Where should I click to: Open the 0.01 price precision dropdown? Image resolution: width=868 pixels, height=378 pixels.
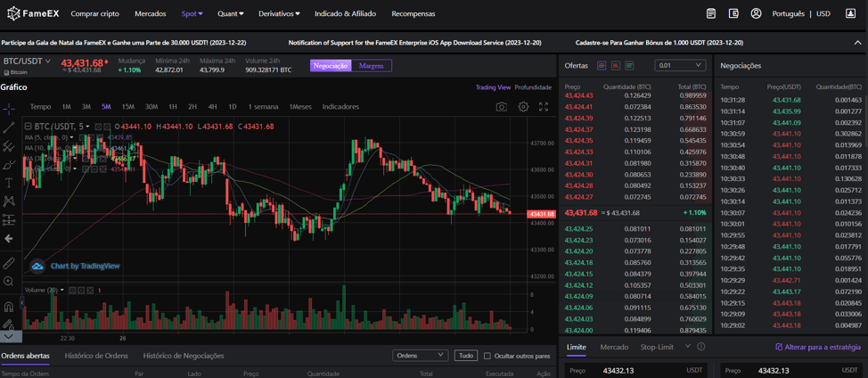[x=679, y=66]
